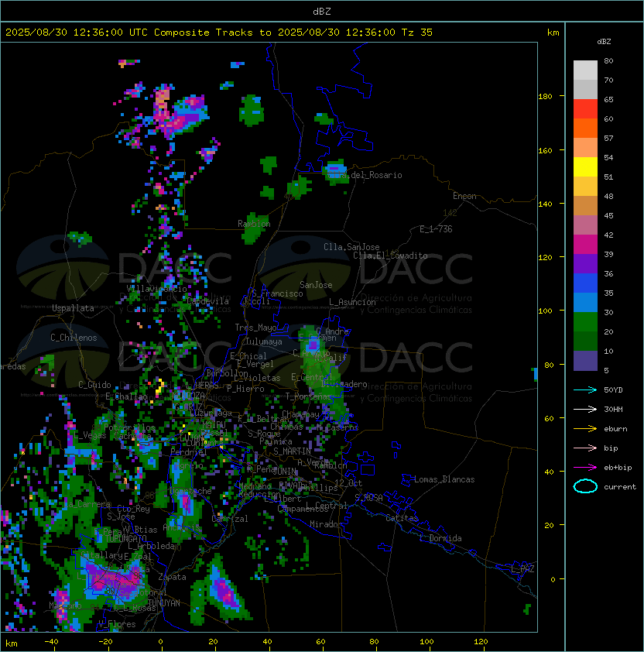Click the 'Carrizal' map label
Screen dimensions: 644x652
pos(230,519)
